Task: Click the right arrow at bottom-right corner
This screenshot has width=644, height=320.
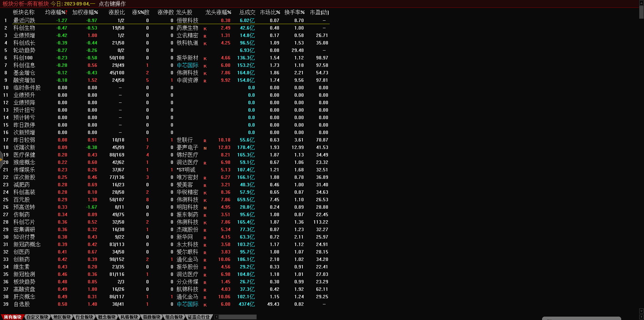Action: (x=641, y=317)
